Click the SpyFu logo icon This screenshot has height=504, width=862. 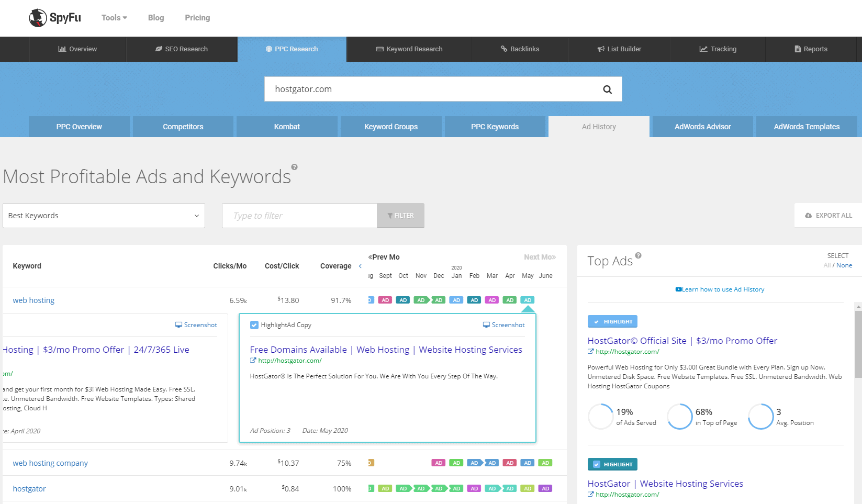click(x=38, y=18)
